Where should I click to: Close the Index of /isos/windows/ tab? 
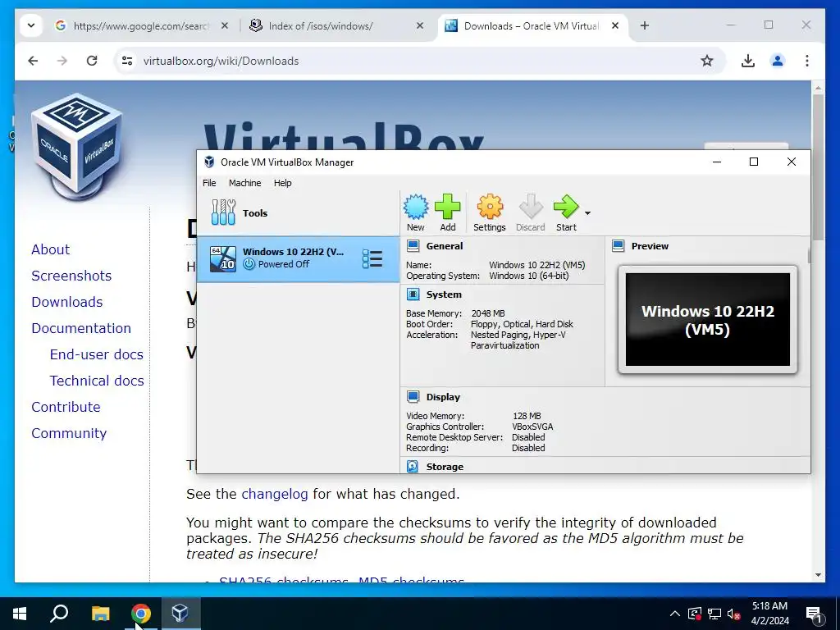pos(420,25)
